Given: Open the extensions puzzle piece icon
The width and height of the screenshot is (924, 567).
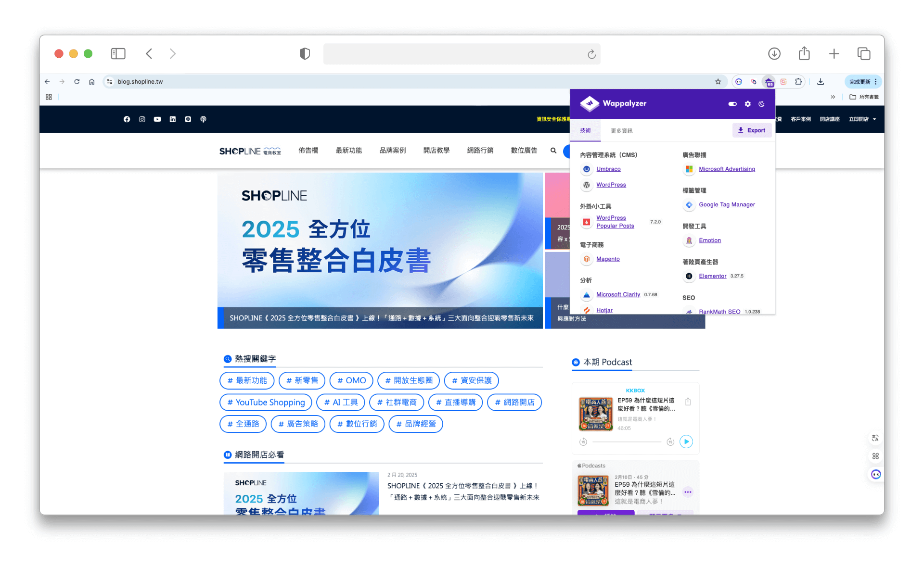Looking at the screenshot, I should [x=798, y=82].
